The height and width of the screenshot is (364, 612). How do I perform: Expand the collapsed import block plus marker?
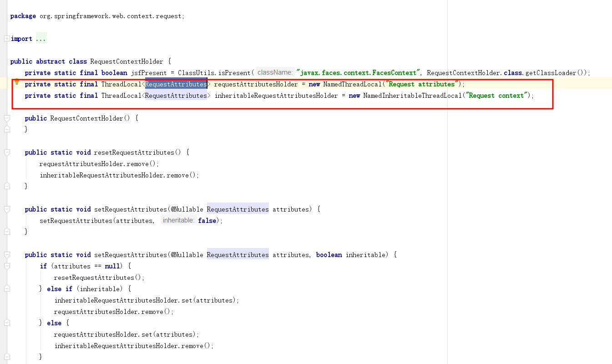[6, 39]
